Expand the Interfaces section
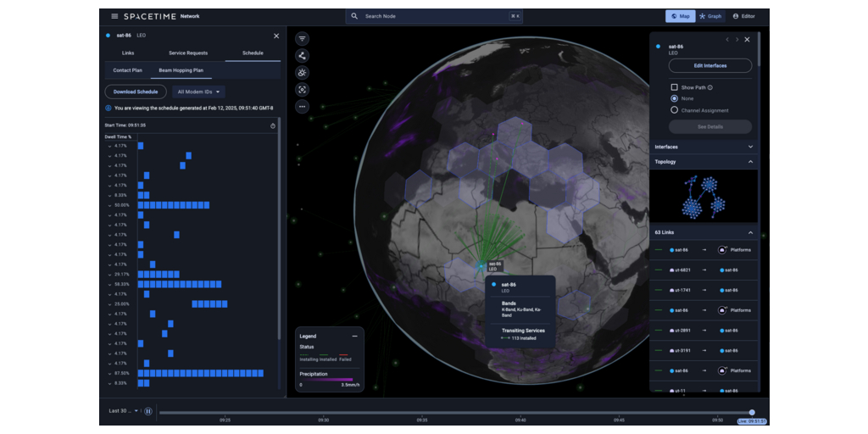The width and height of the screenshot is (868, 434). (750, 147)
